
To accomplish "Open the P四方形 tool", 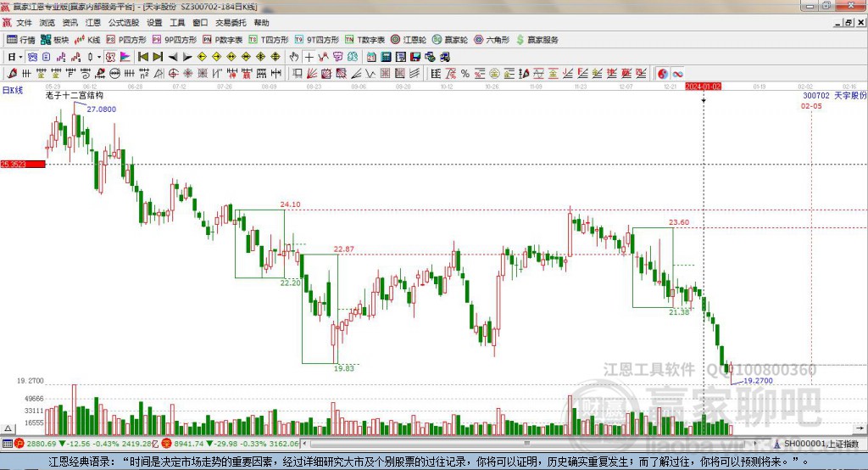I will pos(126,40).
